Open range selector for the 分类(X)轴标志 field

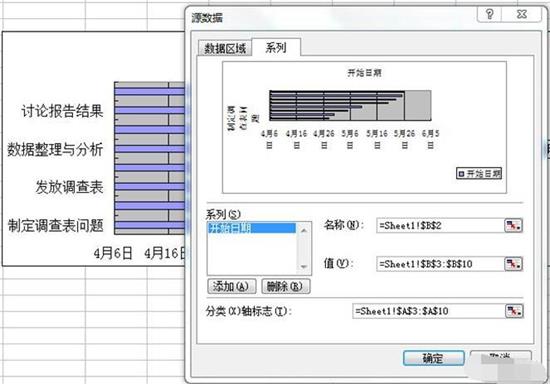point(514,311)
